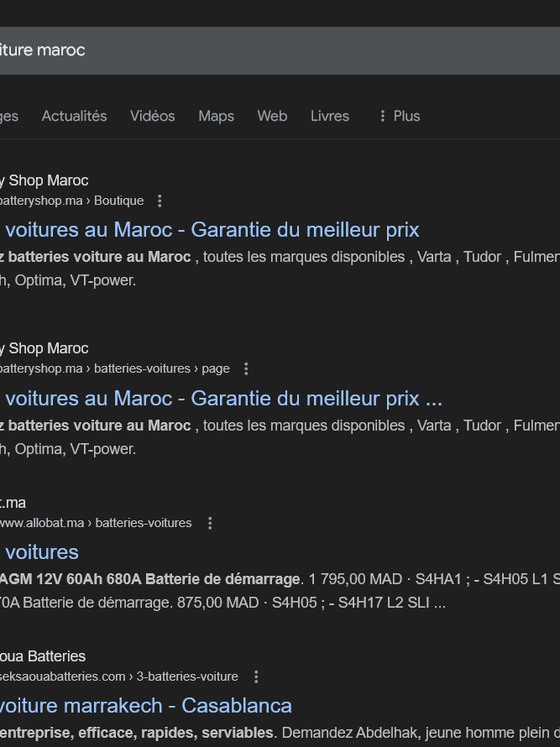Open first 'voitures au Maroc - Garantie du meilleur prix' link
Viewport: 560px width, 747px height.
tap(210, 230)
